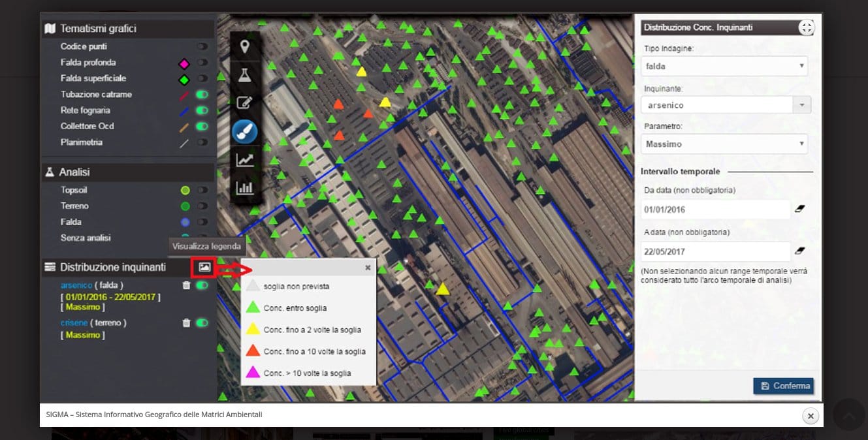Screen dimensions: 868x440
Task: Select the paintbrush distribution tool
Action: click(245, 132)
